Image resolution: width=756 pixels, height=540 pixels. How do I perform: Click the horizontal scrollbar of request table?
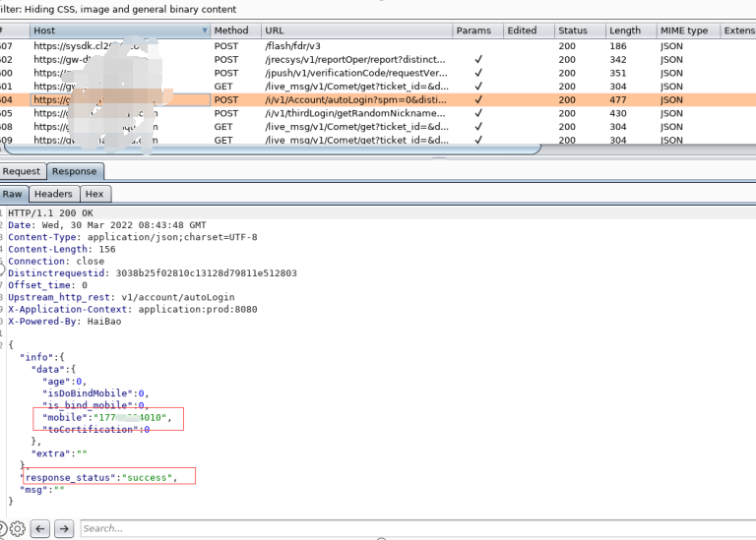[273, 149]
